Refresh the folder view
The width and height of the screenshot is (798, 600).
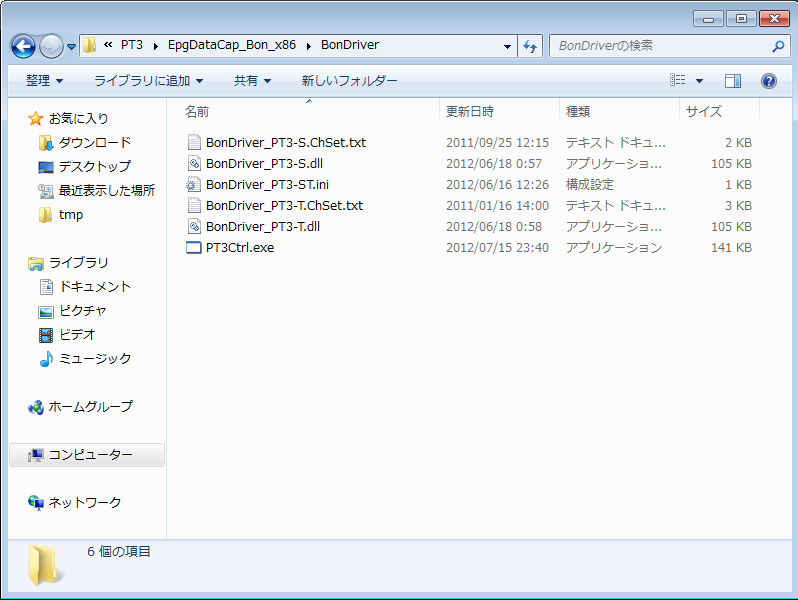(x=530, y=46)
